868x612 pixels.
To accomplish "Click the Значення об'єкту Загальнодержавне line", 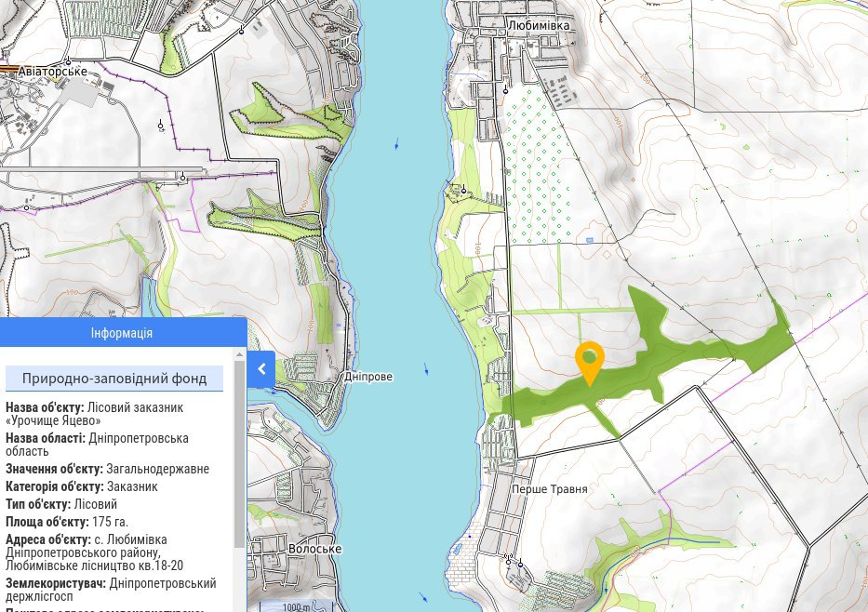I will tap(107, 469).
